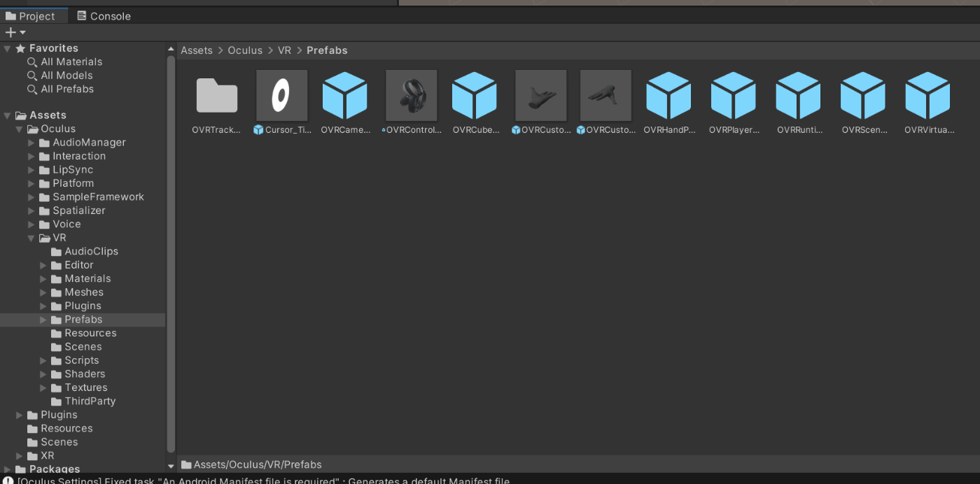The image size is (980, 484).
Task: Click the scroll-down arrow below the tree scrollbar
Action: coord(171,466)
